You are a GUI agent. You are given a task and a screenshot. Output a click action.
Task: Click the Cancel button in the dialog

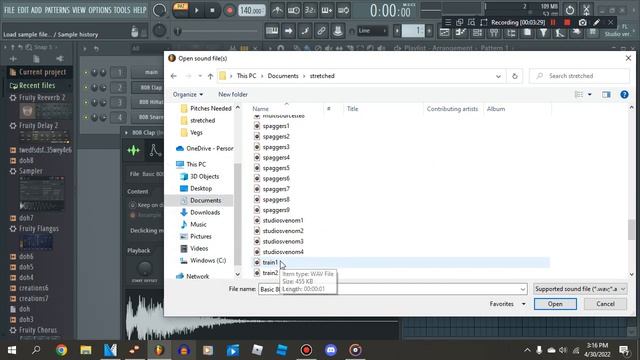[x=605, y=304]
